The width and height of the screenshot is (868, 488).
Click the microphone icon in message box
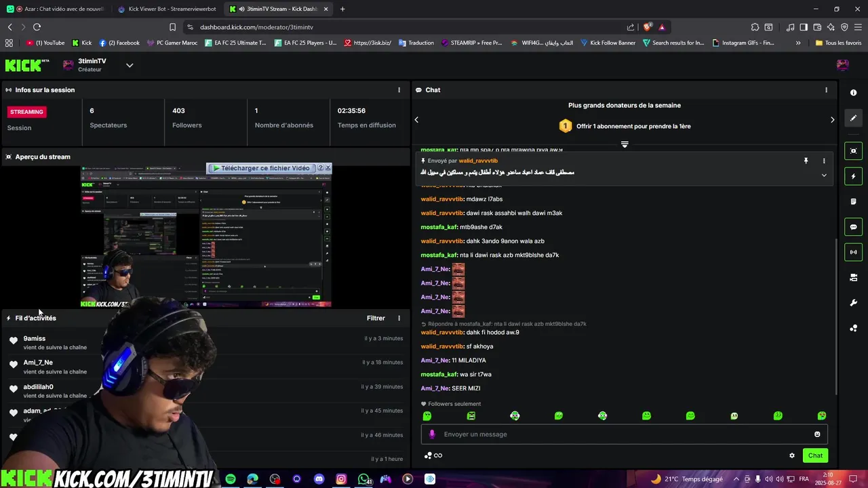pos(432,434)
